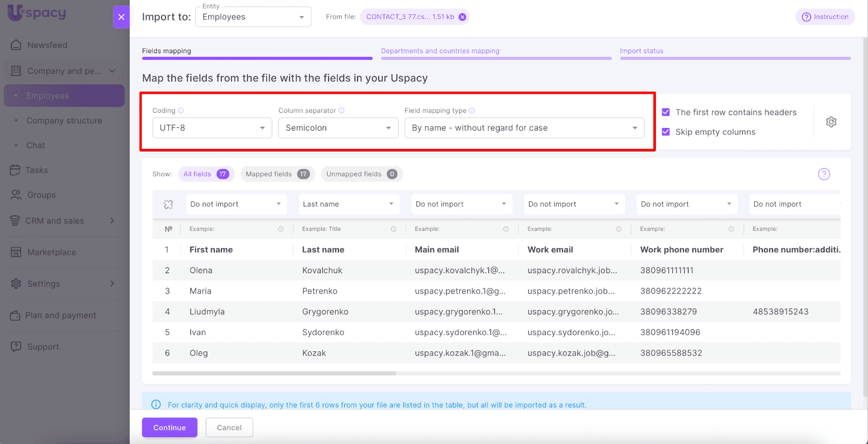Viewport: 868px width, 444px height.
Task: Click info icon next to Coding label
Action: pos(181,111)
